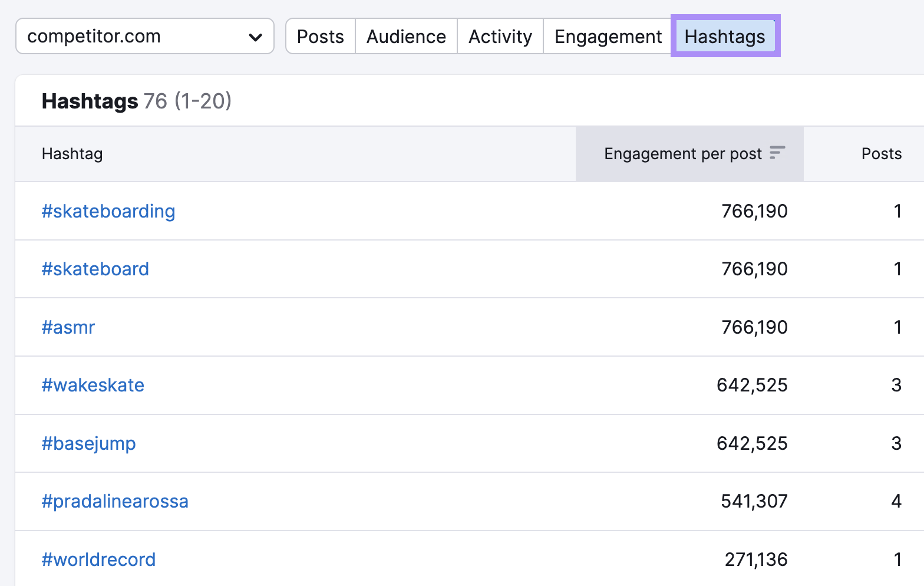This screenshot has height=586, width=924.
Task: Open the #wakeskate hashtag link
Action: (93, 385)
